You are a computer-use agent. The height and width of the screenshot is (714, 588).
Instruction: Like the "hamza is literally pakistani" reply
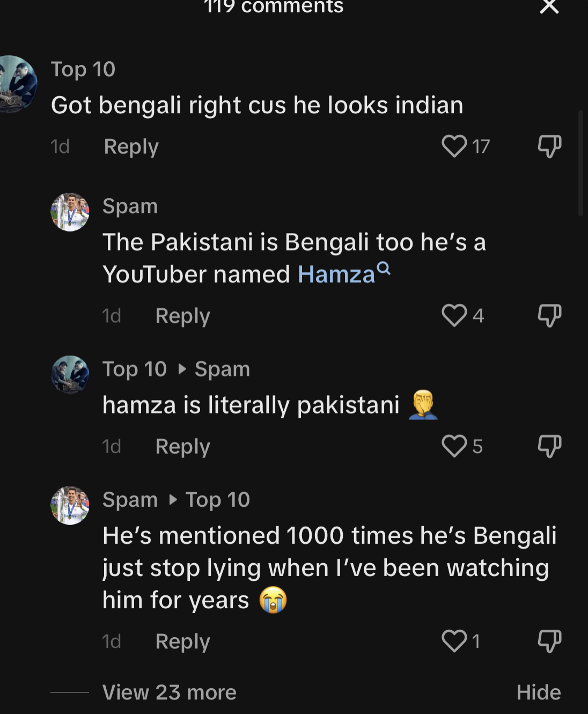[x=454, y=446]
